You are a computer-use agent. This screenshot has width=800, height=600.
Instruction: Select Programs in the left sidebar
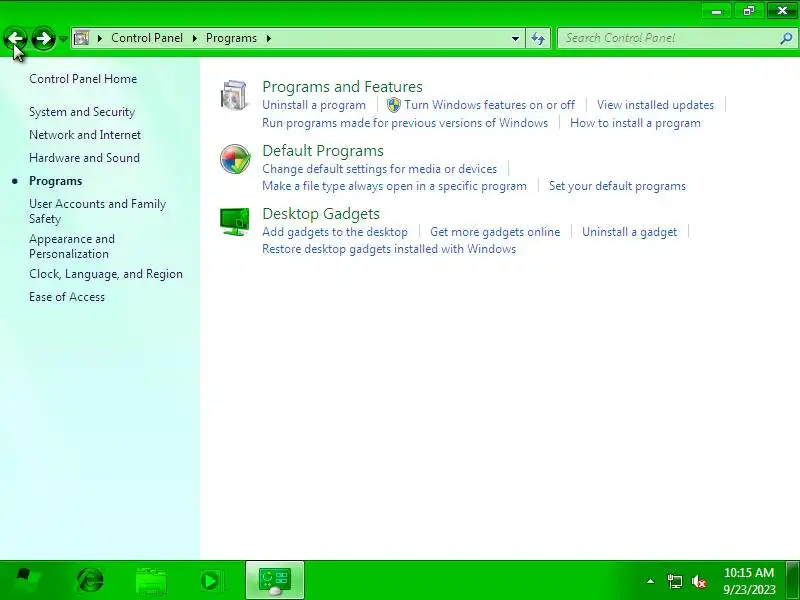click(x=56, y=181)
